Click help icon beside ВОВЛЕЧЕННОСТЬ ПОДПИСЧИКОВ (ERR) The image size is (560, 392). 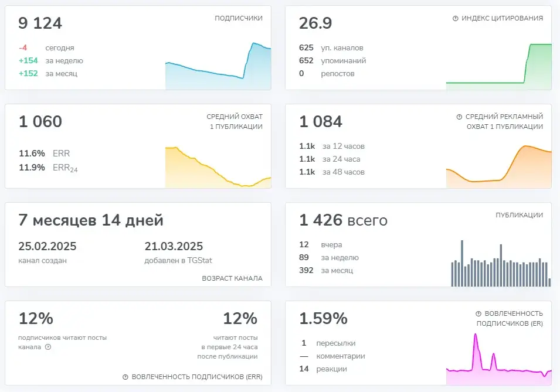tap(125, 377)
